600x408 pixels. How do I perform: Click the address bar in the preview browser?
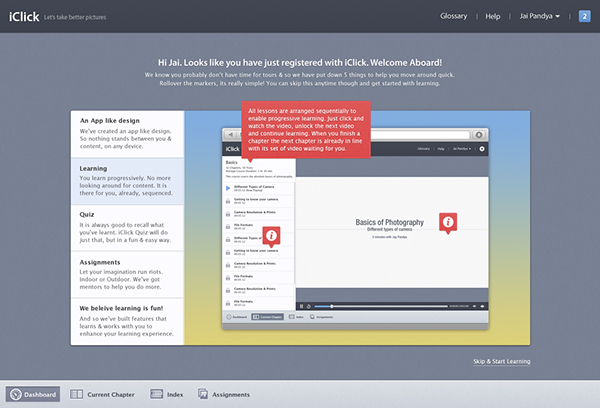420,135
